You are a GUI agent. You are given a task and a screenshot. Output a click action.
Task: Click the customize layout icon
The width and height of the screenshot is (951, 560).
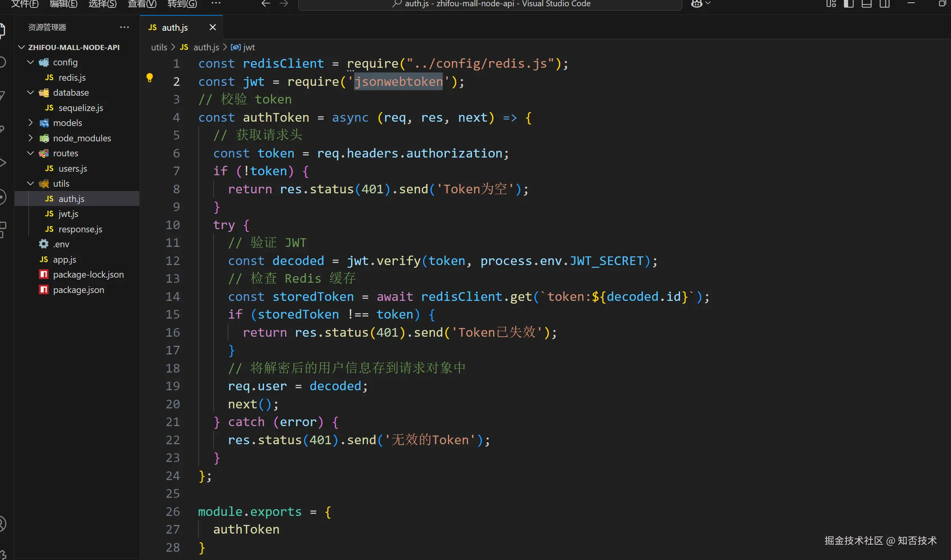click(831, 4)
